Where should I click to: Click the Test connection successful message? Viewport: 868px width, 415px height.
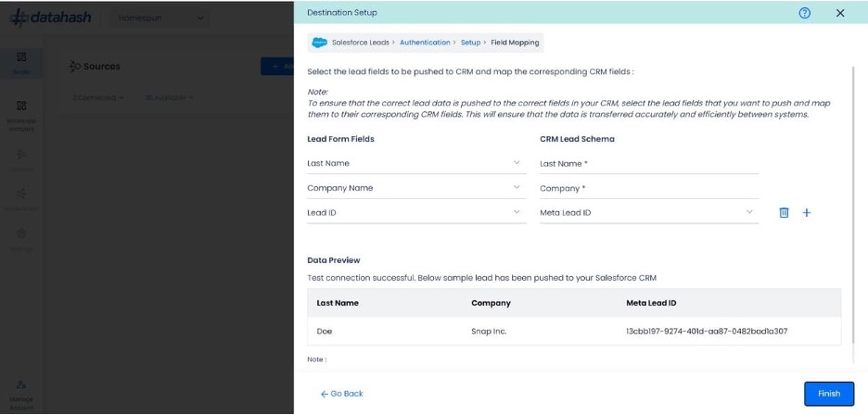coord(481,278)
